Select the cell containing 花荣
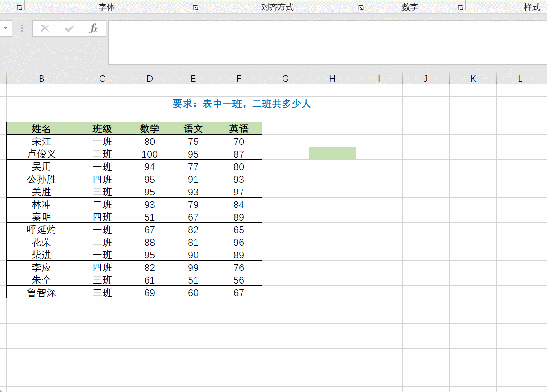 [41, 242]
